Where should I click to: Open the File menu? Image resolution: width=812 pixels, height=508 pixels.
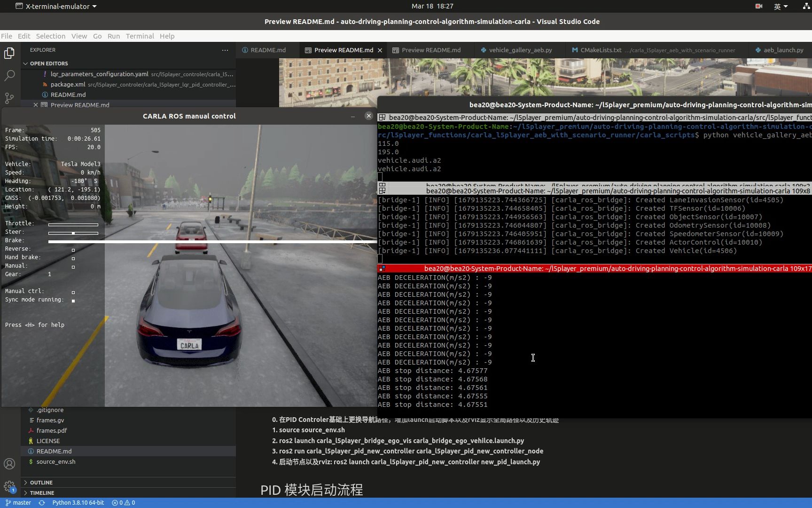click(x=7, y=36)
